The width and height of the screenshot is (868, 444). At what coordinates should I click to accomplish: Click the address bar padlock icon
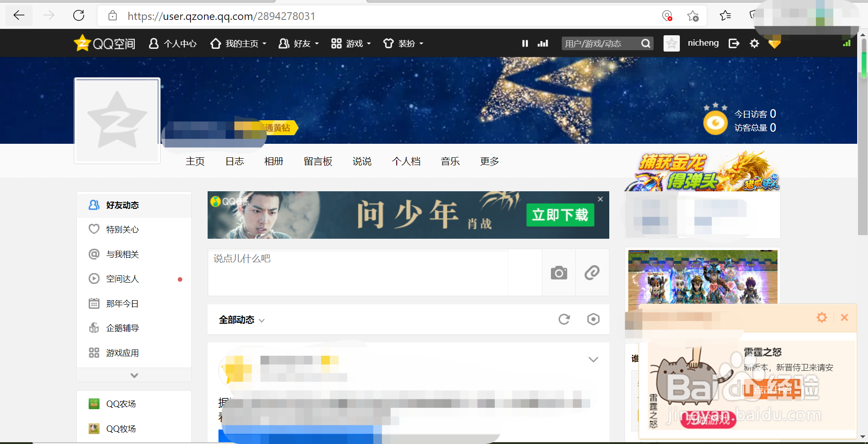[113, 16]
